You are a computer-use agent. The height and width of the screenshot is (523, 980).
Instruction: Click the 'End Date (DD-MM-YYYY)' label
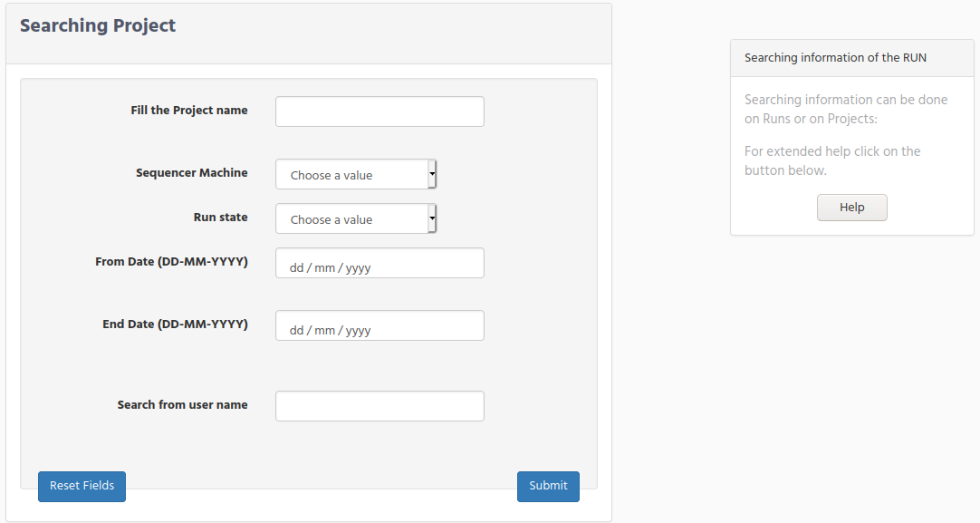coord(175,324)
